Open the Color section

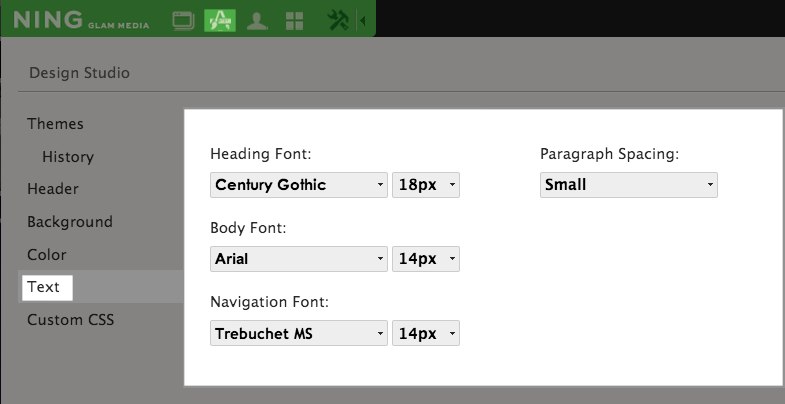(x=47, y=255)
